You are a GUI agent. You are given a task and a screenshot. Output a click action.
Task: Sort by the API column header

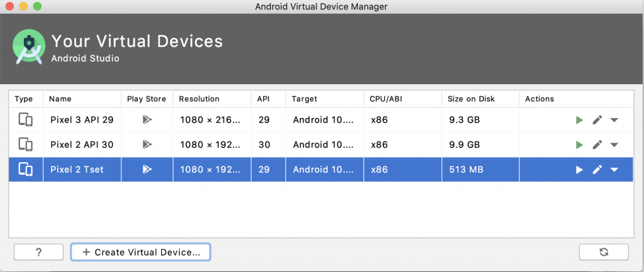click(269, 99)
